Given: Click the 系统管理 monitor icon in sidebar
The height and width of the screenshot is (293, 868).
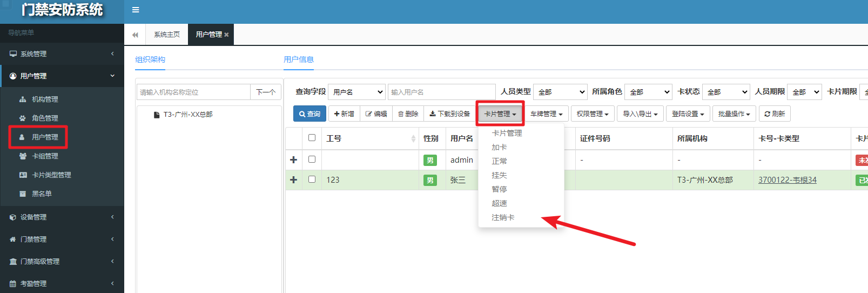Looking at the screenshot, I should pos(13,54).
